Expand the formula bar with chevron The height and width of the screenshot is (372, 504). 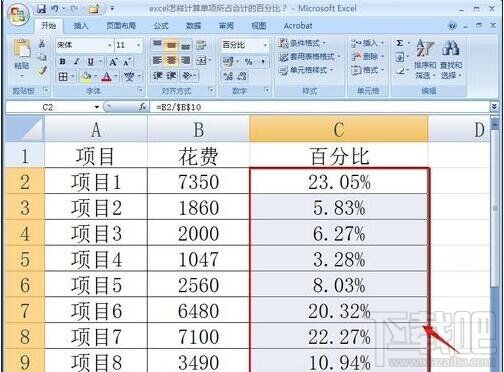(494, 107)
